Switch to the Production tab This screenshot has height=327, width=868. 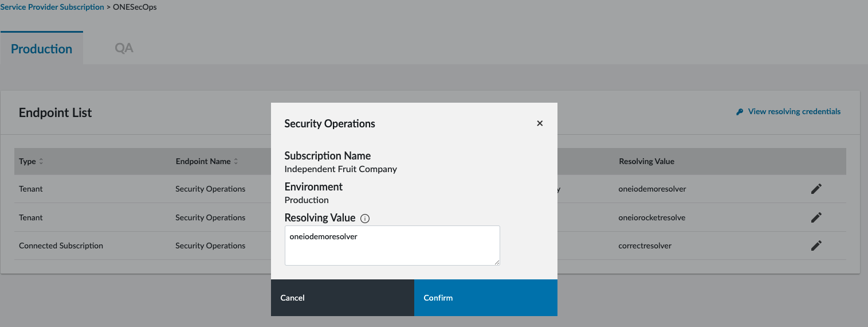[42, 48]
